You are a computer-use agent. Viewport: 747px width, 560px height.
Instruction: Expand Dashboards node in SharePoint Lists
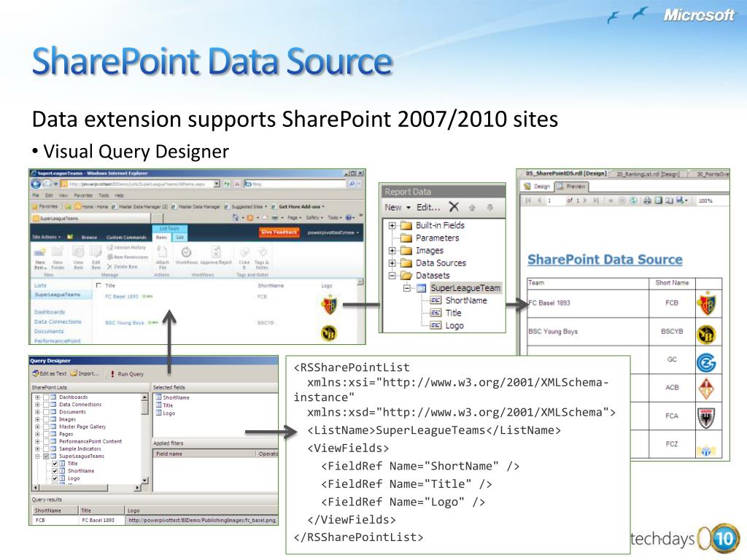point(37,397)
